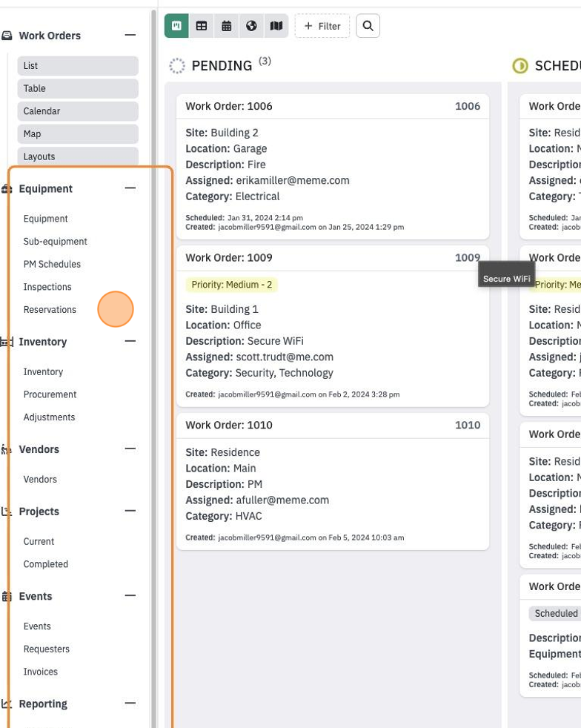Image resolution: width=581 pixels, height=728 pixels.
Task: Go to Sub-equipment page
Action: pos(56,242)
